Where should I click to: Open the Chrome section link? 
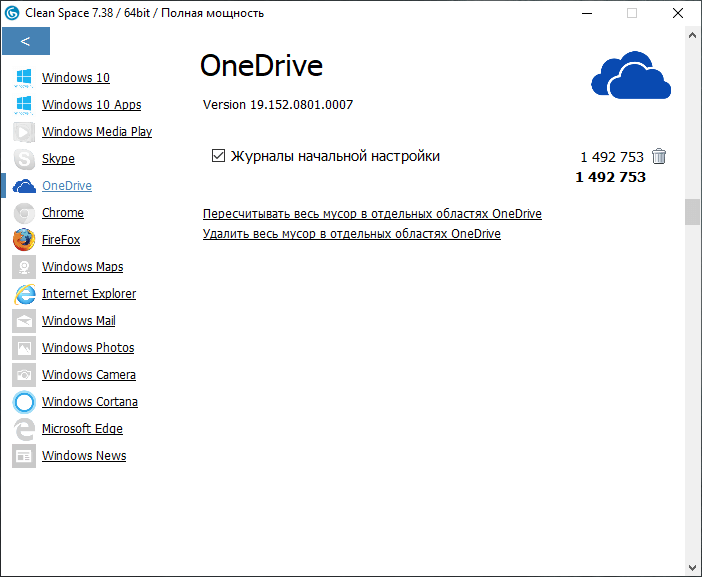pyautogui.click(x=63, y=213)
